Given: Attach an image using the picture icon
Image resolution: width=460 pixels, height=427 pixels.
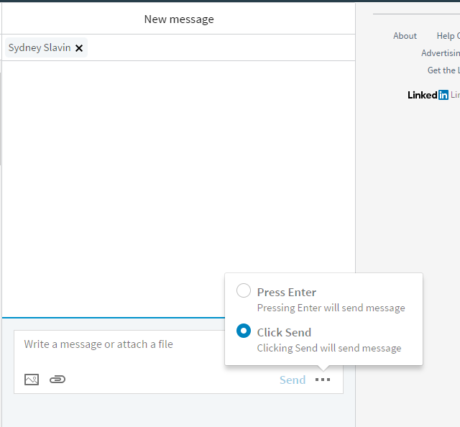Looking at the screenshot, I should pyautogui.click(x=32, y=379).
